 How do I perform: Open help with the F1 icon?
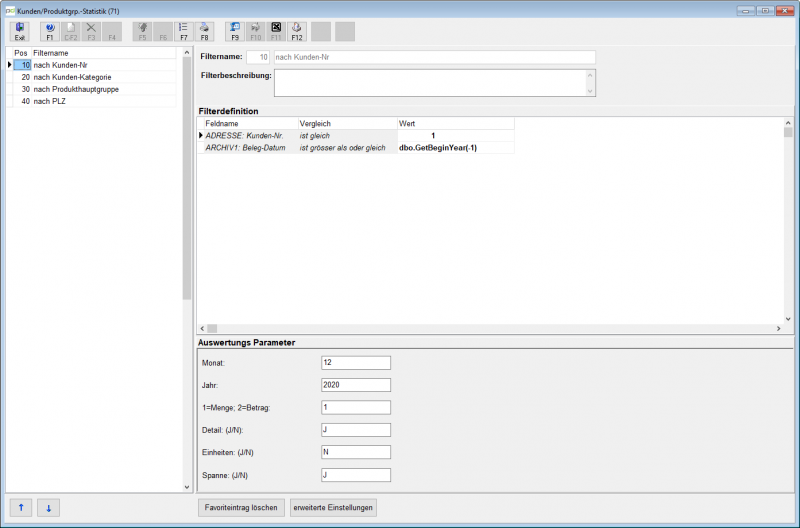tap(50, 31)
